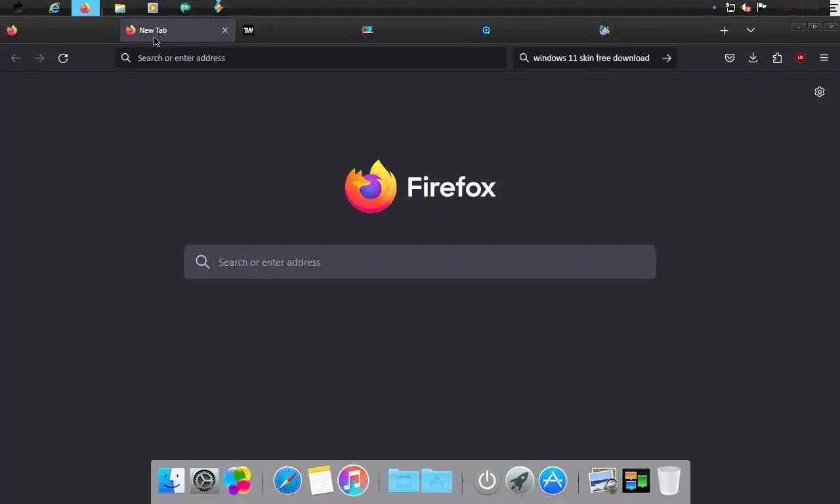Viewport: 840px width, 504px height.
Task: Open the first blue folder in dock
Action: (x=404, y=481)
